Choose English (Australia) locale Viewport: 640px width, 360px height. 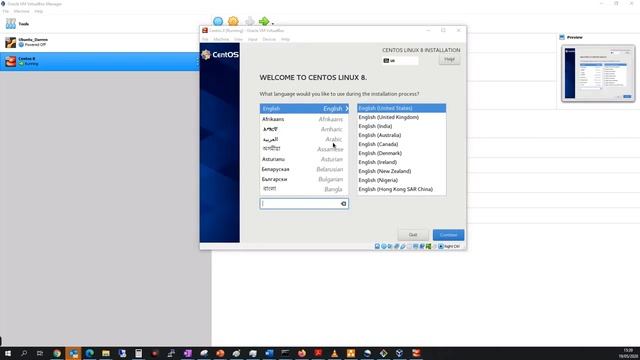(402, 135)
